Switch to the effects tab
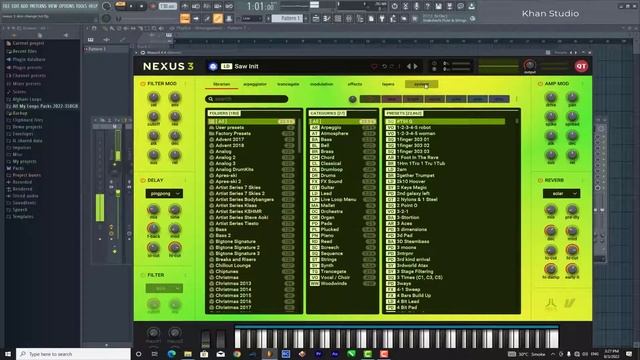The height and width of the screenshot is (360, 640). click(x=355, y=84)
